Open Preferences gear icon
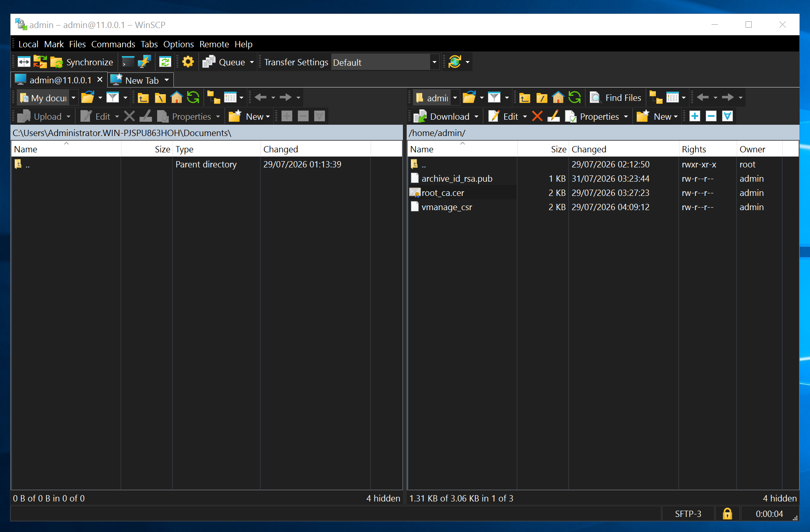This screenshot has width=810, height=532. 188,62
